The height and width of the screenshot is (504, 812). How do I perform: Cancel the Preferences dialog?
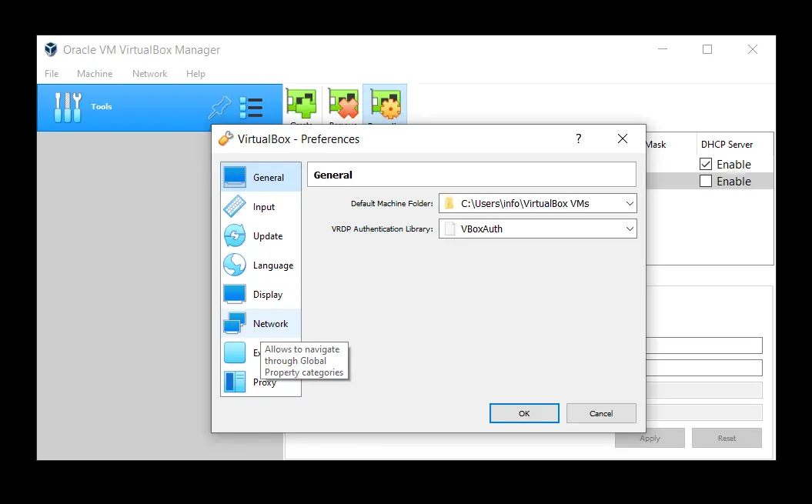(x=600, y=413)
